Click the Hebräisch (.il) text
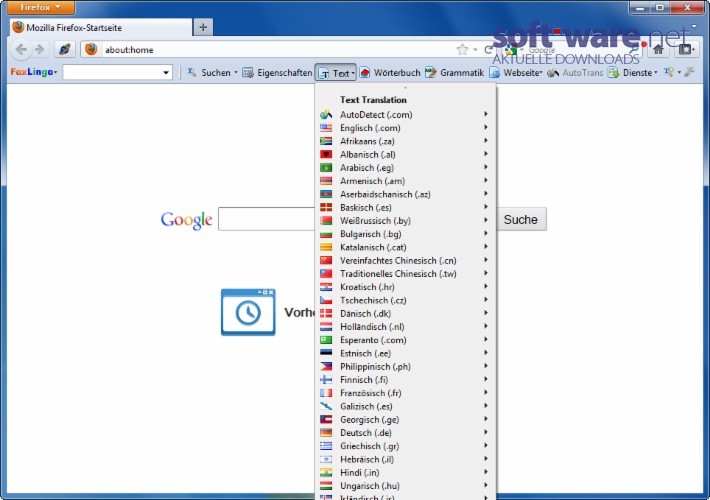The height and width of the screenshot is (500, 710). tap(367, 459)
